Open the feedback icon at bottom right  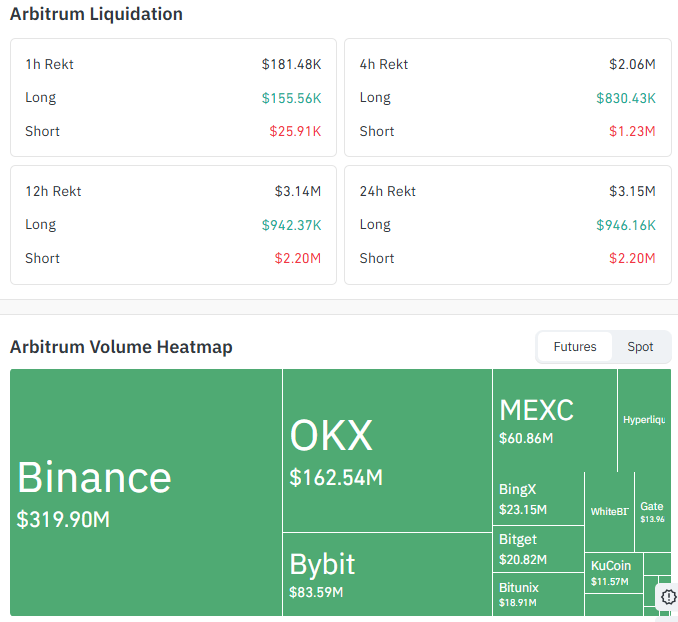click(668, 597)
